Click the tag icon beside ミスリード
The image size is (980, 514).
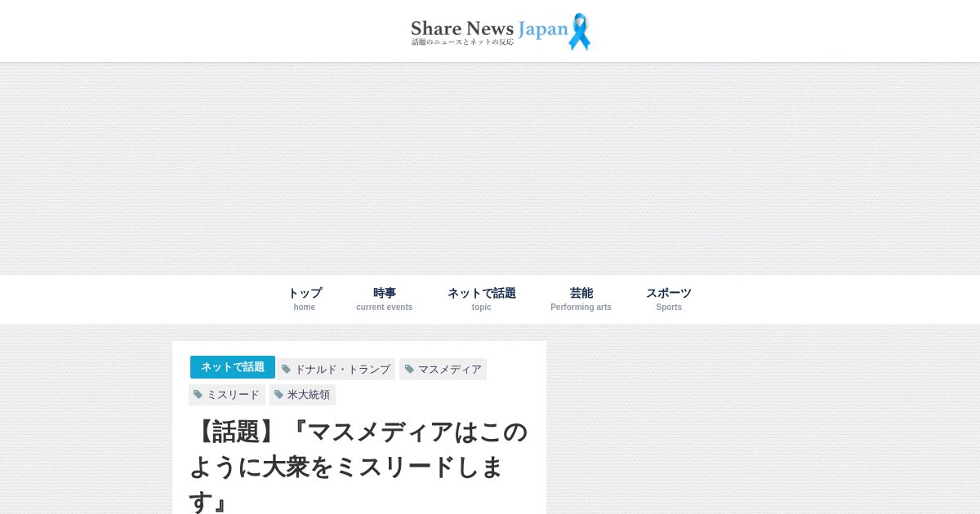tap(198, 395)
